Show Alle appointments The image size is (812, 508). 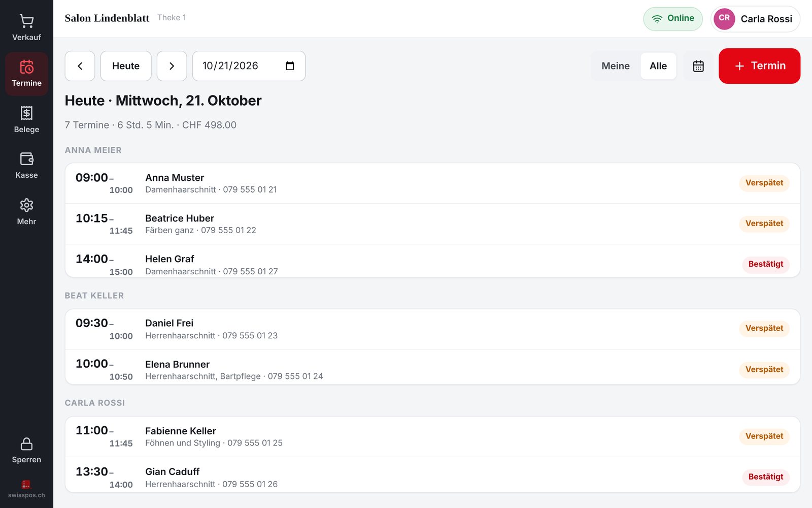pos(658,66)
